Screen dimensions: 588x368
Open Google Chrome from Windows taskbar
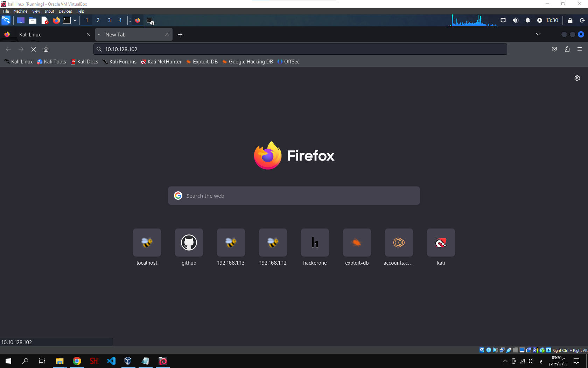tap(77, 361)
